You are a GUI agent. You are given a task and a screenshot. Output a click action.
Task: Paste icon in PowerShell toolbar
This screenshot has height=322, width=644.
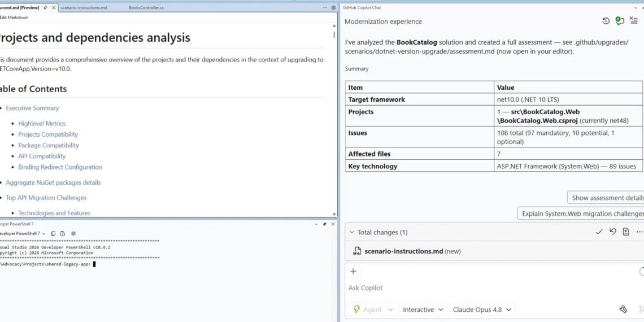(x=63, y=233)
